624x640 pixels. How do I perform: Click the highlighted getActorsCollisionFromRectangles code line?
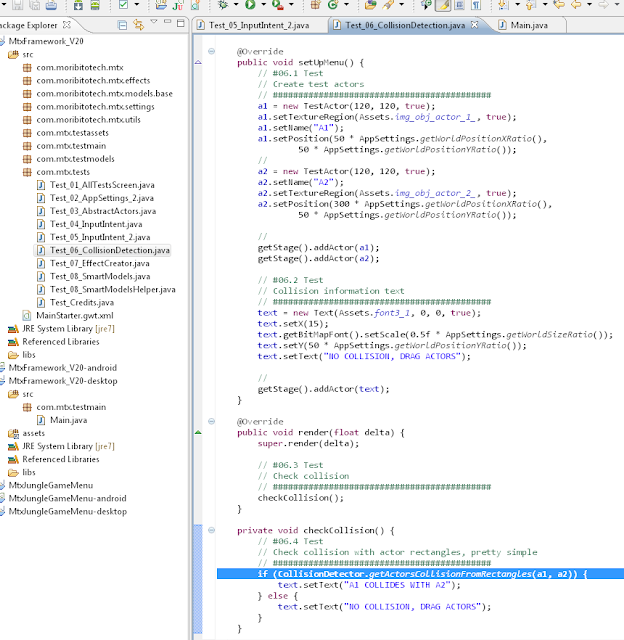coord(422,574)
